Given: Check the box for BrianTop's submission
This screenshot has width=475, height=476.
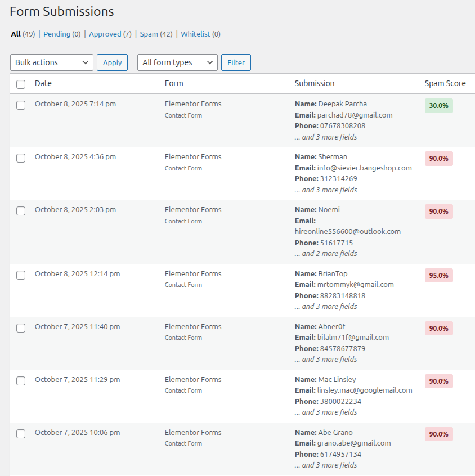Looking at the screenshot, I should pos(21,275).
